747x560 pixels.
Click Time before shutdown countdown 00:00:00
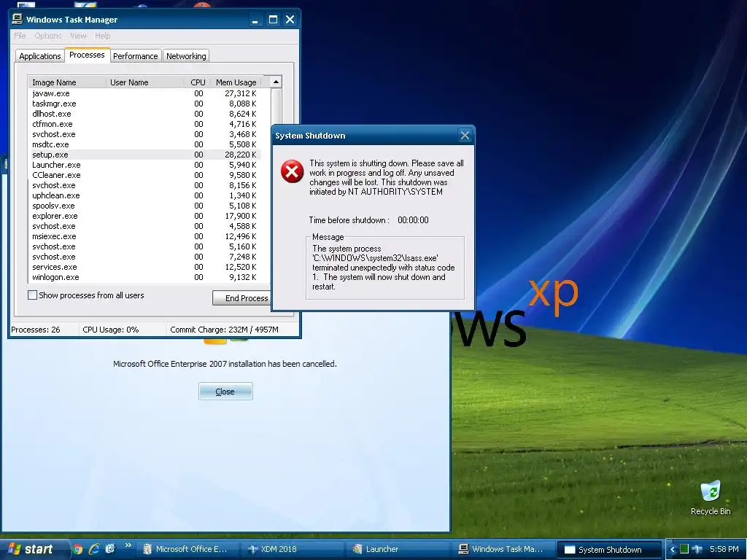tap(413, 220)
